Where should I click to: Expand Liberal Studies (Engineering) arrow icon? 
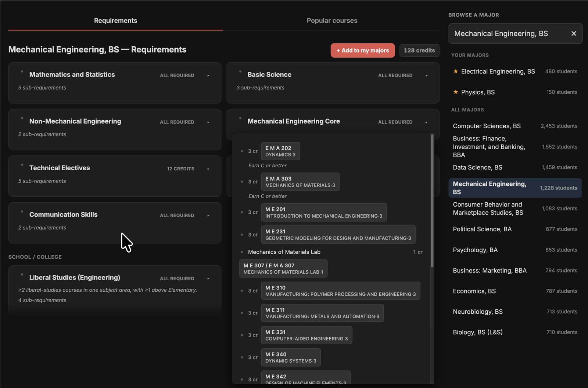(x=208, y=278)
